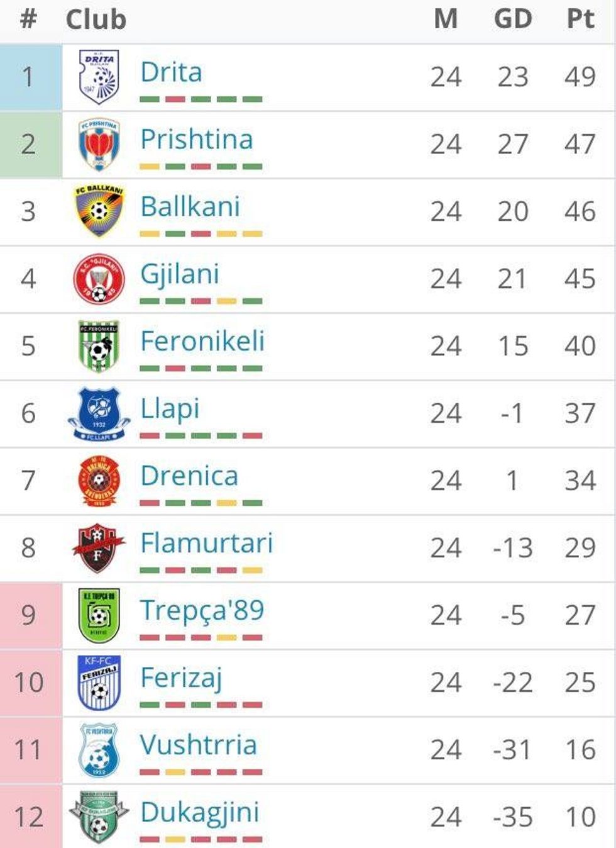The width and height of the screenshot is (616, 848).
Task: Click the Prishtina club crest
Action: tap(99, 144)
